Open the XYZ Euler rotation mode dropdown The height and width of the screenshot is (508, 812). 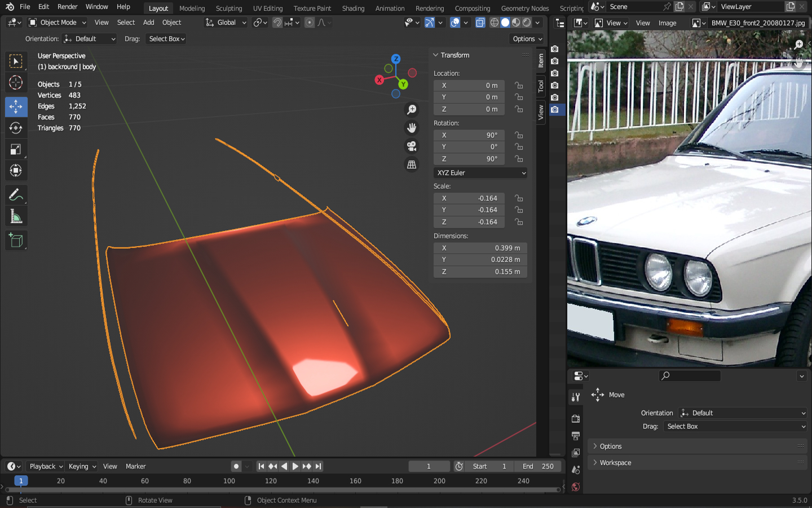pyautogui.click(x=481, y=173)
